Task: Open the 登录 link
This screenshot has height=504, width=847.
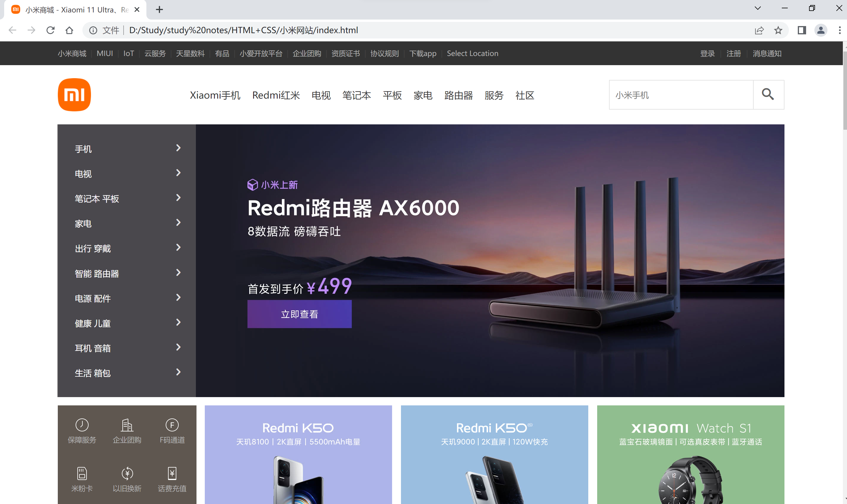Action: 707,53
